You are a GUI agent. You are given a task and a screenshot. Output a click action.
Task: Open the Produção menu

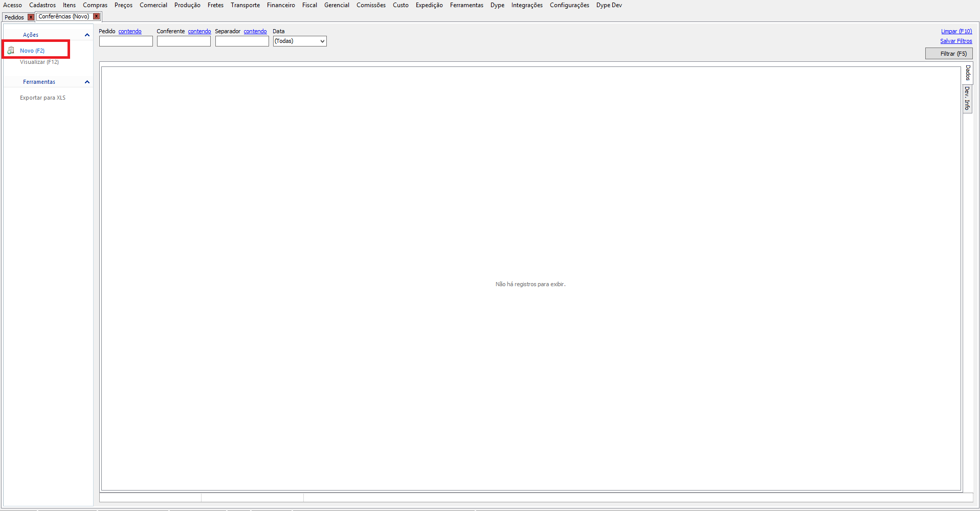[187, 5]
